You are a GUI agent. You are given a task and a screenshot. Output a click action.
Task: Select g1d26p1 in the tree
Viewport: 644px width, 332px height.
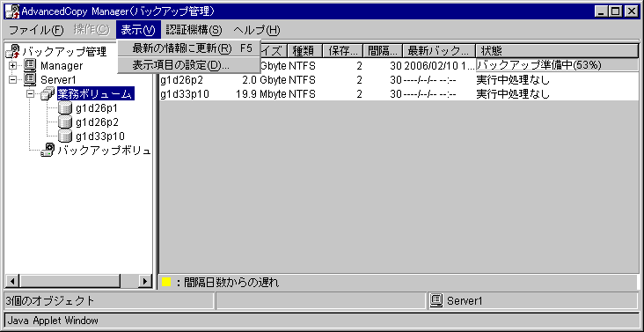pos(97,108)
